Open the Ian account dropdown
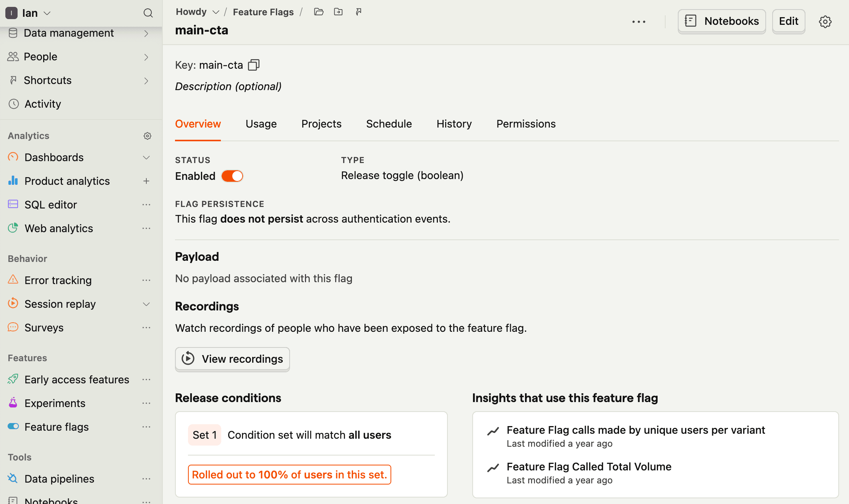849x504 pixels. pyautogui.click(x=28, y=13)
